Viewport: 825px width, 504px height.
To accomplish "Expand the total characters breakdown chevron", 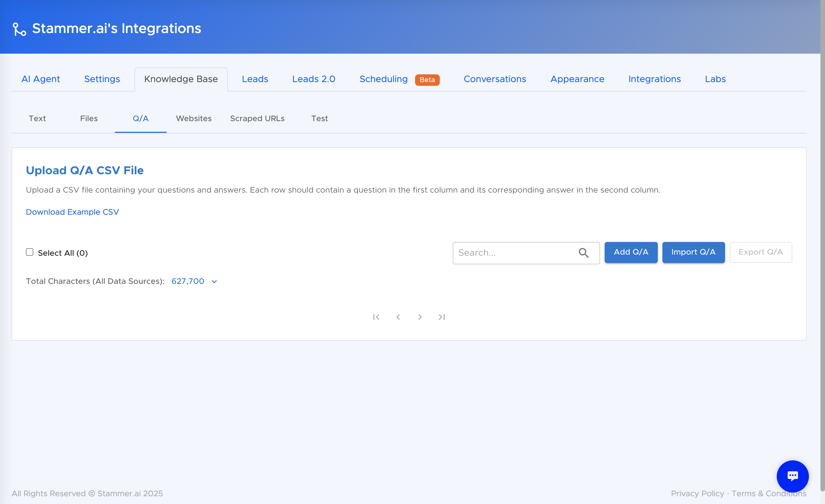I will point(214,282).
